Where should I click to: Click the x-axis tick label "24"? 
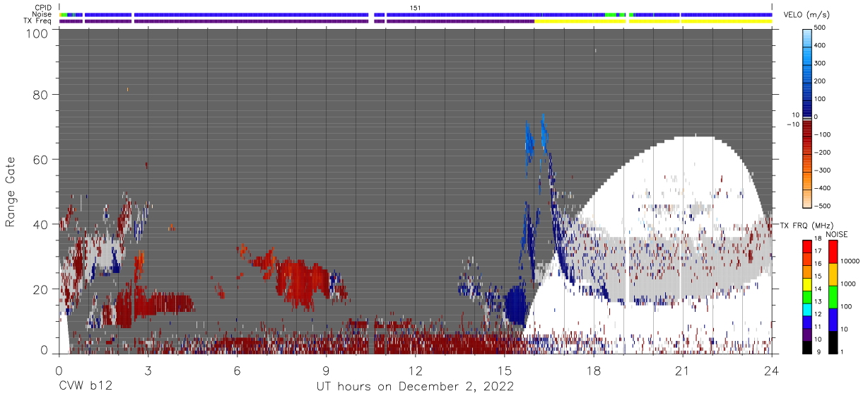(x=771, y=371)
